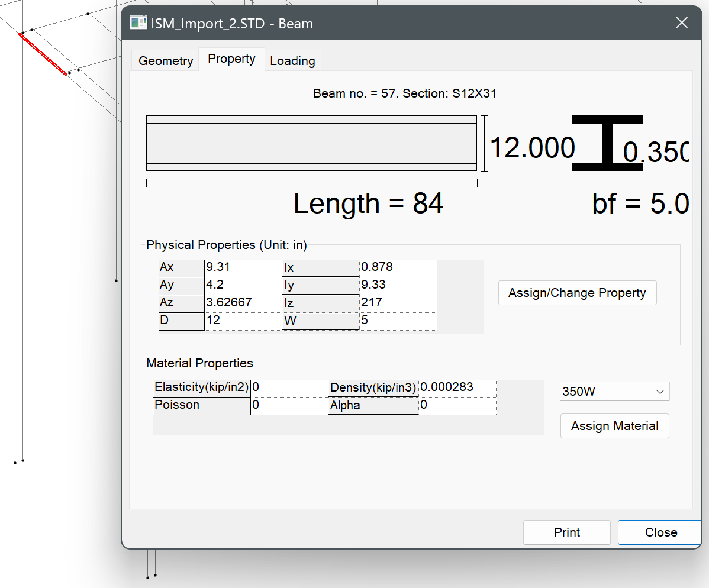Select the D value 12 cell
Viewport: 709px width, 588px height.
click(243, 321)
